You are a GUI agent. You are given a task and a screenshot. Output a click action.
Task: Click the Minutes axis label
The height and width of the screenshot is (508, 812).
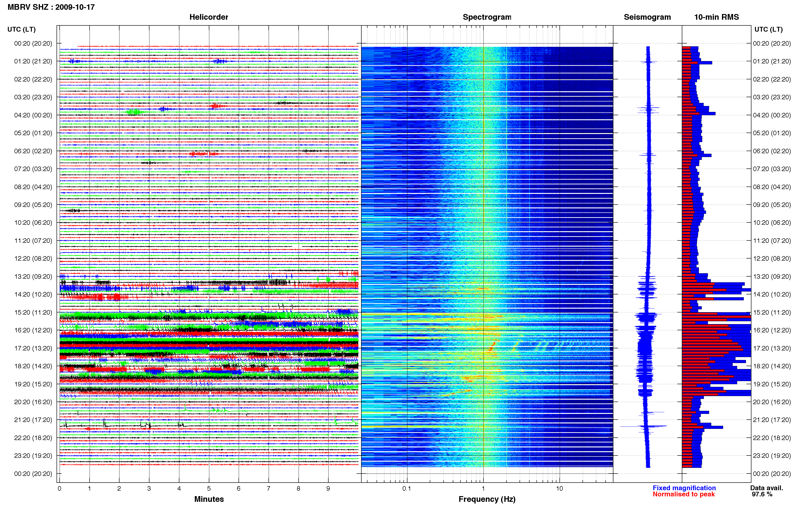pos(209,499)
